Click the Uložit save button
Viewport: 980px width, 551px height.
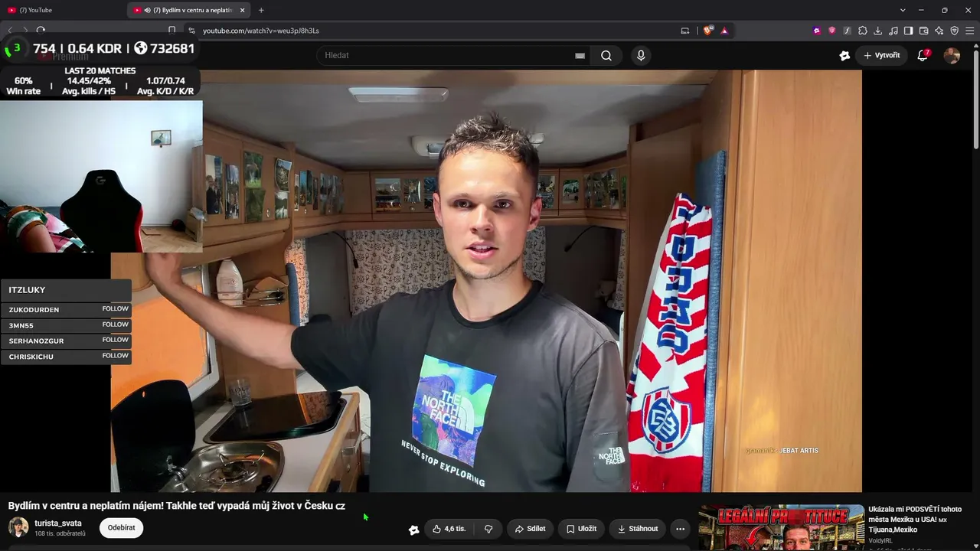tap(581, 529)
